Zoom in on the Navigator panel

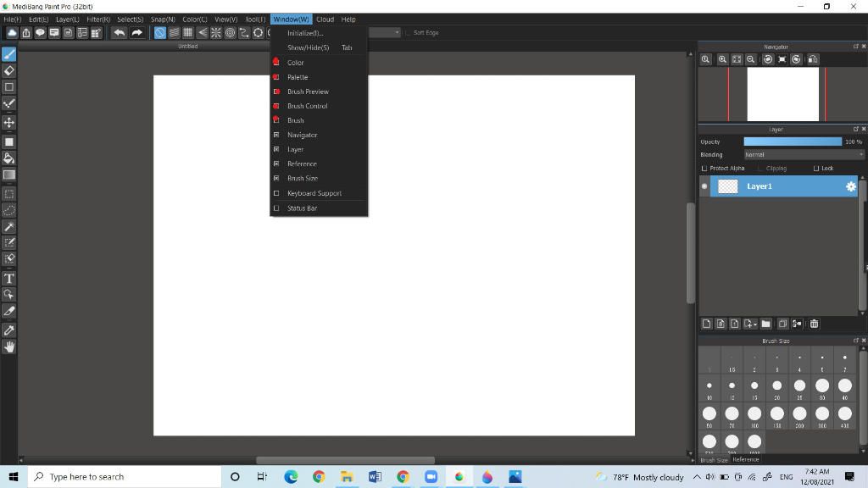722,59
